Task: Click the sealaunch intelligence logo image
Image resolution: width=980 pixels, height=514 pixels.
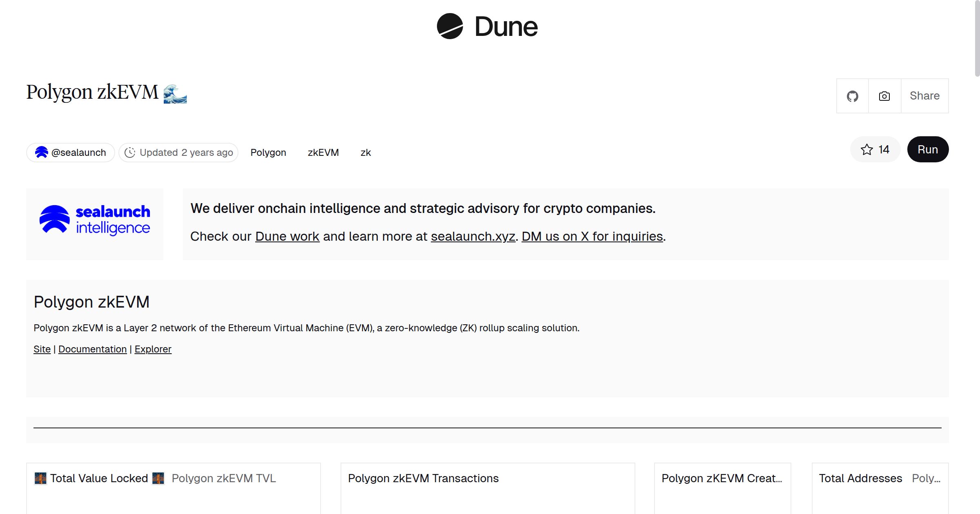Action: 95,220
